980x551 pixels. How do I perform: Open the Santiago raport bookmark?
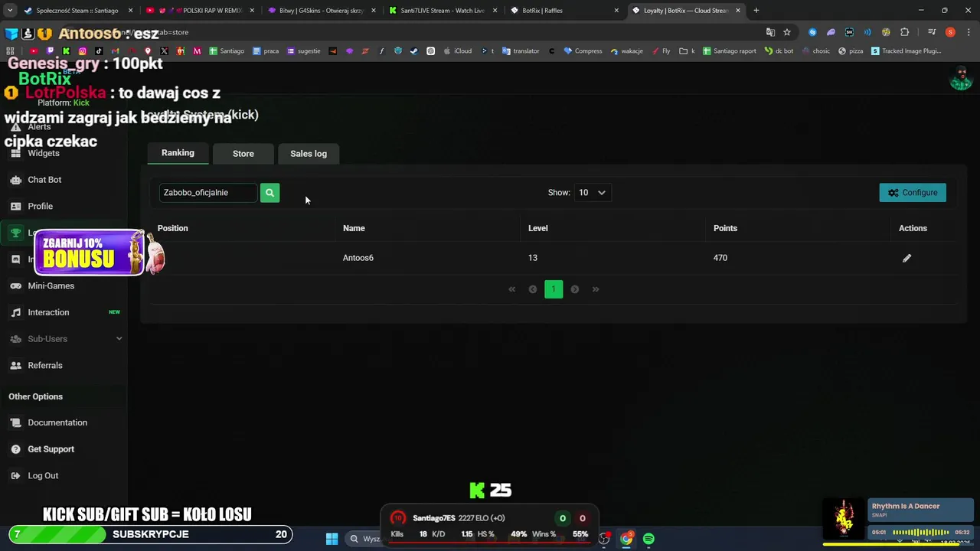(730, 51)
